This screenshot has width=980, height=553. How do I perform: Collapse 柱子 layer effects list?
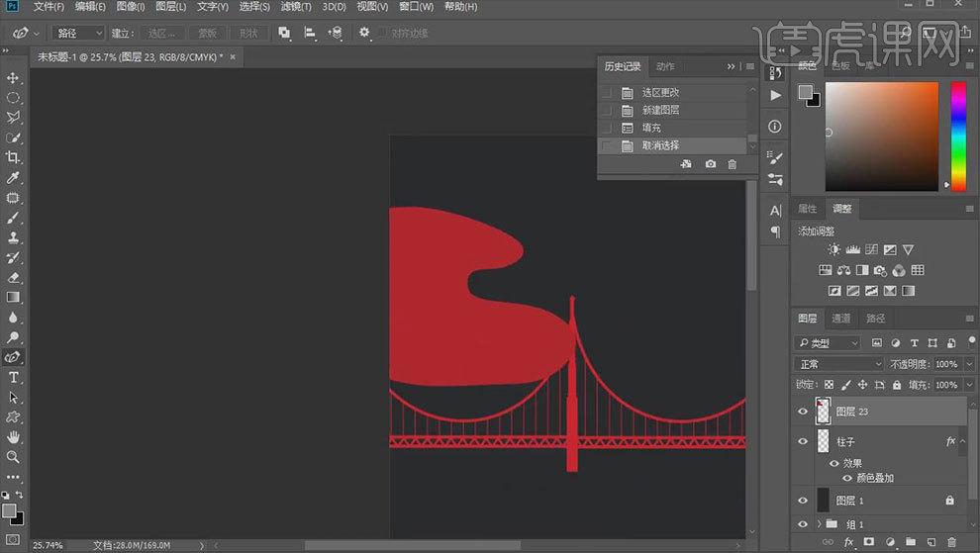click(964, 441)
